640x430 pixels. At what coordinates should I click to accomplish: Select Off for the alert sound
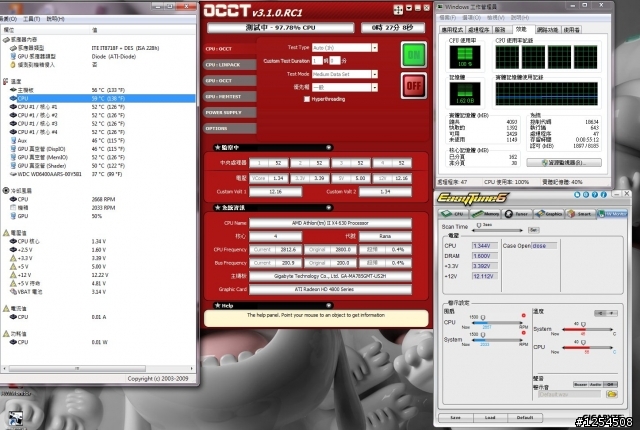pyautogui.click(x=611, y=384)
